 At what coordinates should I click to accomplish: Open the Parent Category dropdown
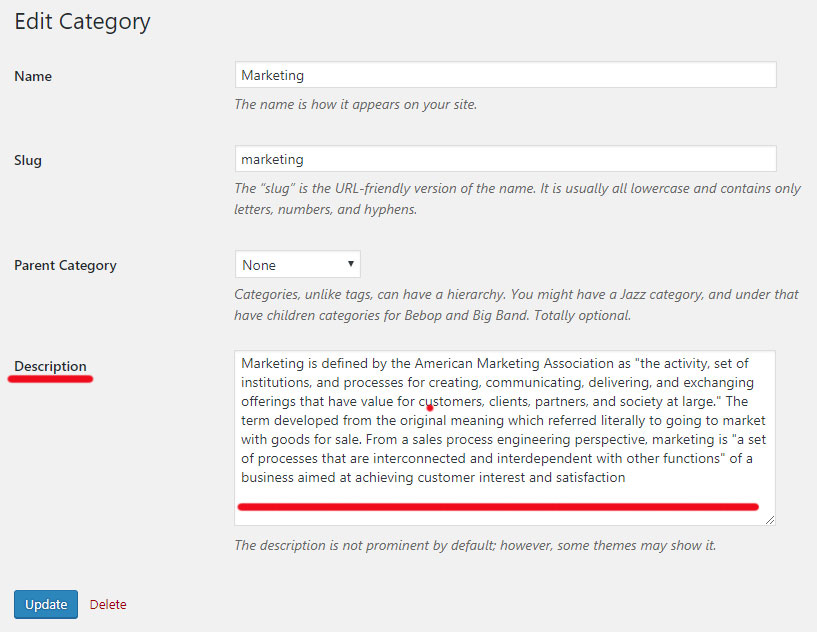coord(298,265)
